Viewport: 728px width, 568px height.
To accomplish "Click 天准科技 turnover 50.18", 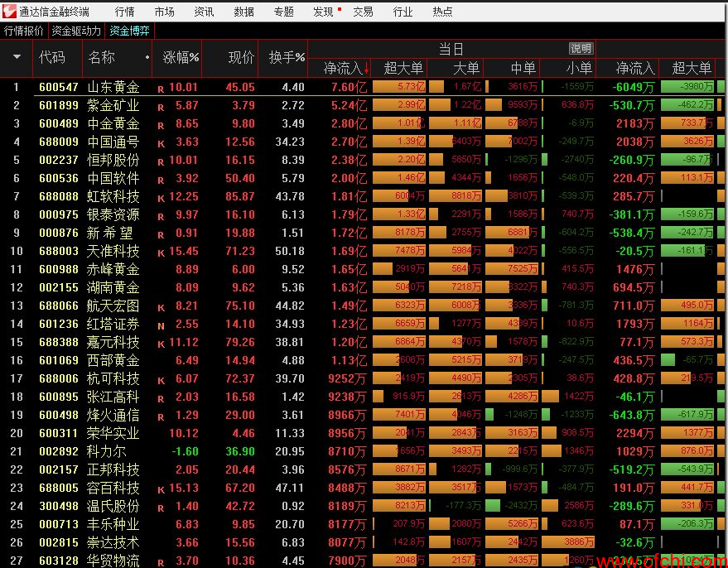I will tap(290, 251).
